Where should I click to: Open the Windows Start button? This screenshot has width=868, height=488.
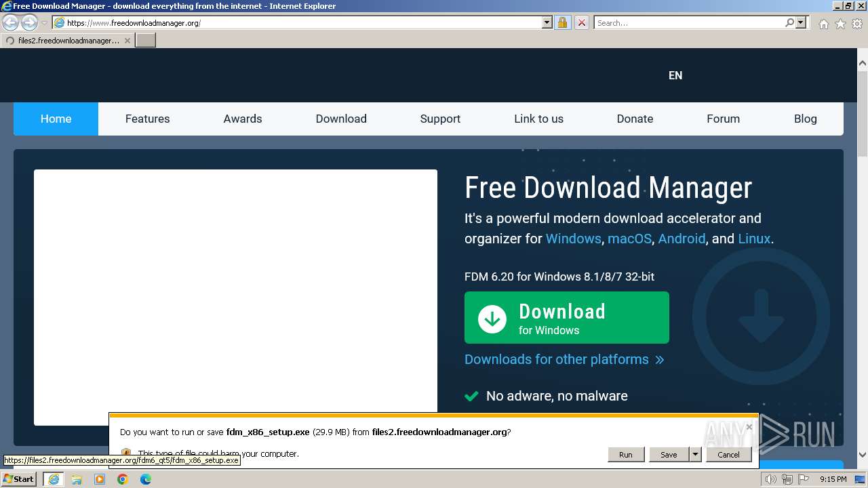click(x=19, y=479)
